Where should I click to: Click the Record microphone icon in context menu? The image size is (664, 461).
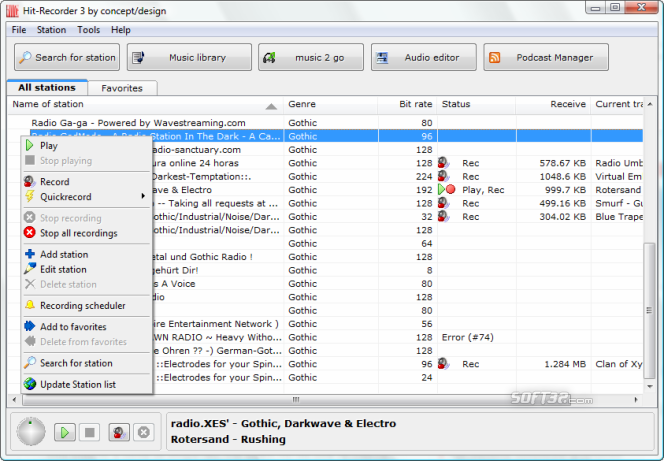click(30, 182)
